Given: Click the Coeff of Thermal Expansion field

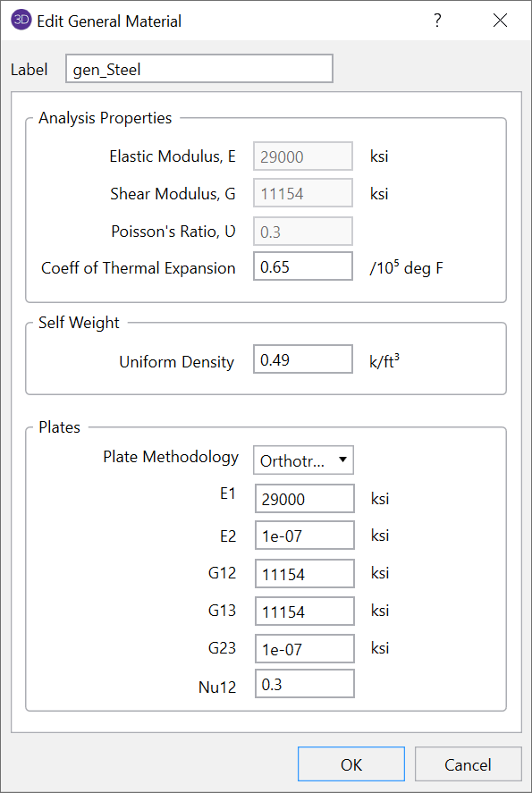Looking at the screenshot, I should tap(302, 266).
